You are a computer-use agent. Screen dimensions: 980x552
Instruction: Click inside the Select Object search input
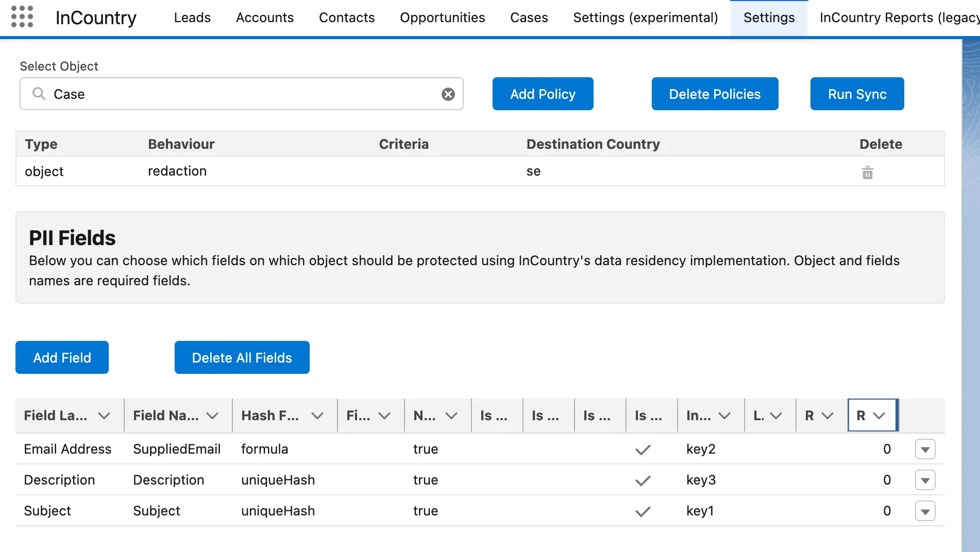[x=242, y=94]
